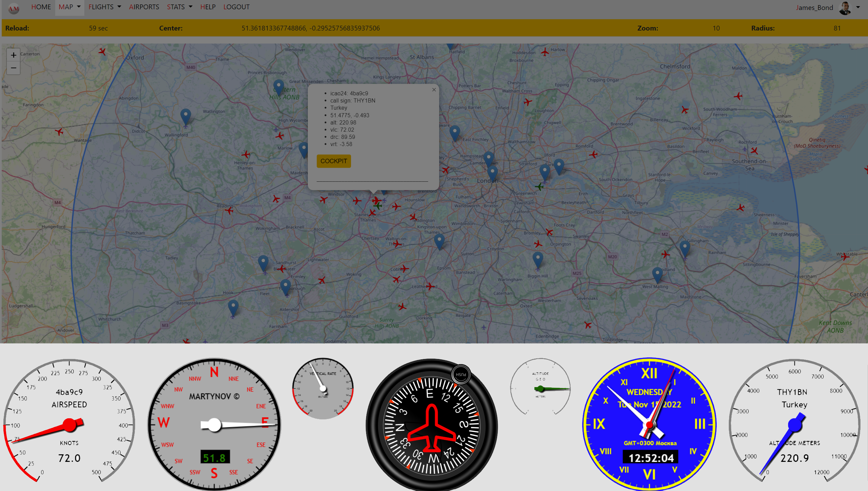Viewport: 868px width, 491px height.
Task: Click airport marker near Biggin Hill
Action: click(538, 259)
